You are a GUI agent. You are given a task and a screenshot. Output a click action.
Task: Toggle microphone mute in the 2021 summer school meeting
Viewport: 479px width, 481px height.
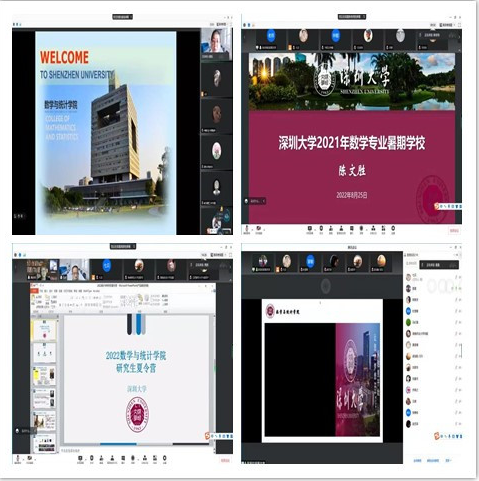coord(247,229)
